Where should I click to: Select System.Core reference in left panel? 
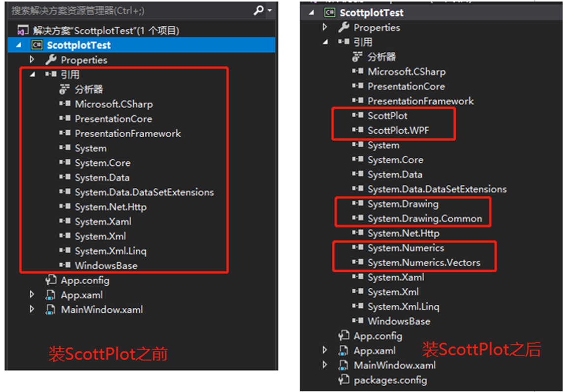[102, 163]
